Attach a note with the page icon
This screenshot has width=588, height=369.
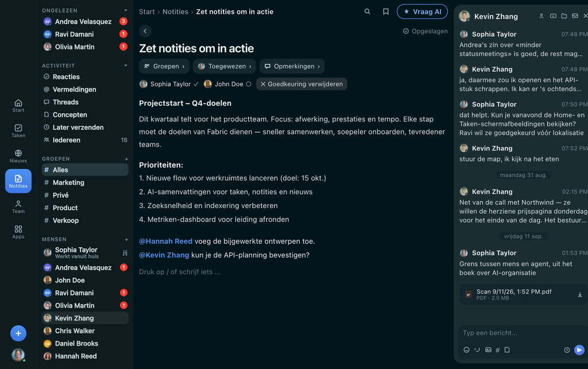point(507,350)
